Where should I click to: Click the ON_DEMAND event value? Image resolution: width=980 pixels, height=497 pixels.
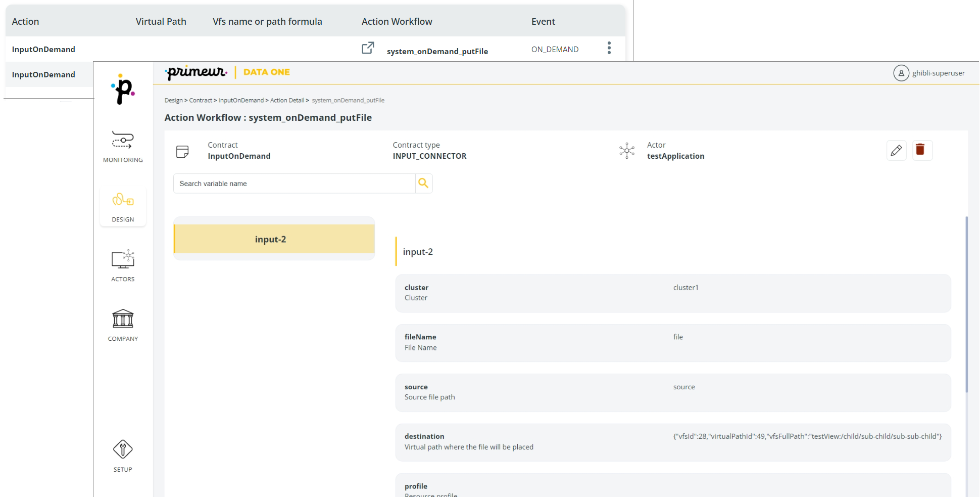point(555,49)
